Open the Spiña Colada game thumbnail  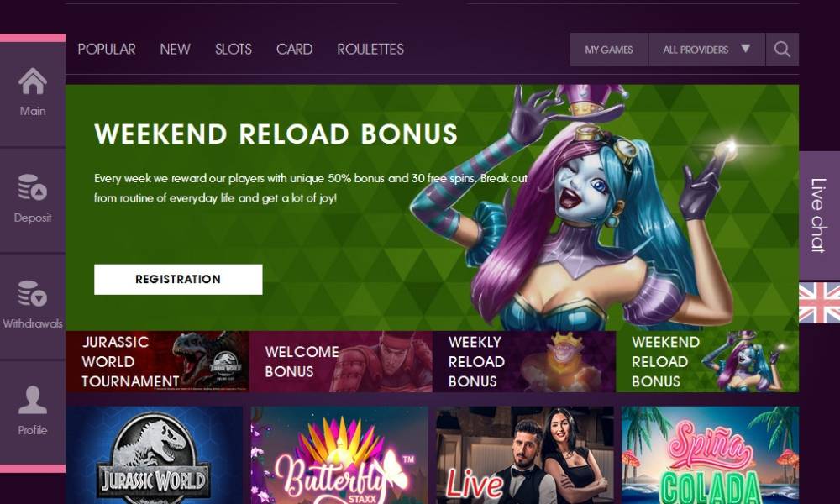coord(711,455)
